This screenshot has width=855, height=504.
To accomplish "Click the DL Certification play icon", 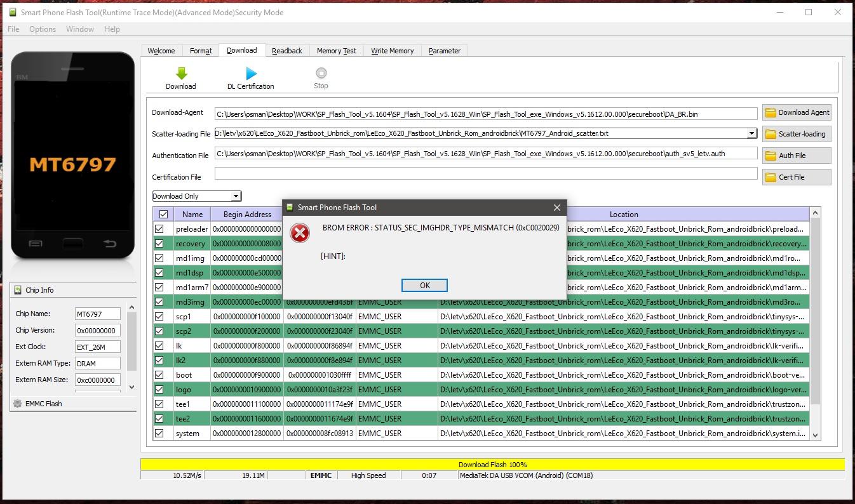I will tap(251, 74).
